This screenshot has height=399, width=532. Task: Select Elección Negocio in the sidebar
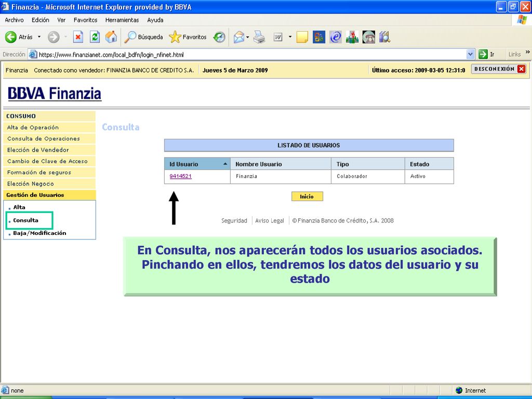coord(49,183)
